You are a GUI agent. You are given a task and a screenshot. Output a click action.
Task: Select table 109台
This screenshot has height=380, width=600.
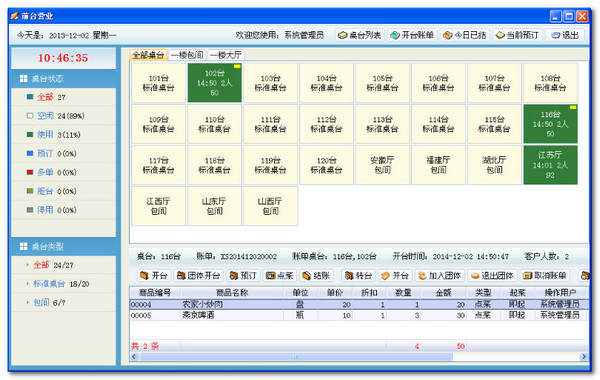pyautogui.click(x=158, y=124)
